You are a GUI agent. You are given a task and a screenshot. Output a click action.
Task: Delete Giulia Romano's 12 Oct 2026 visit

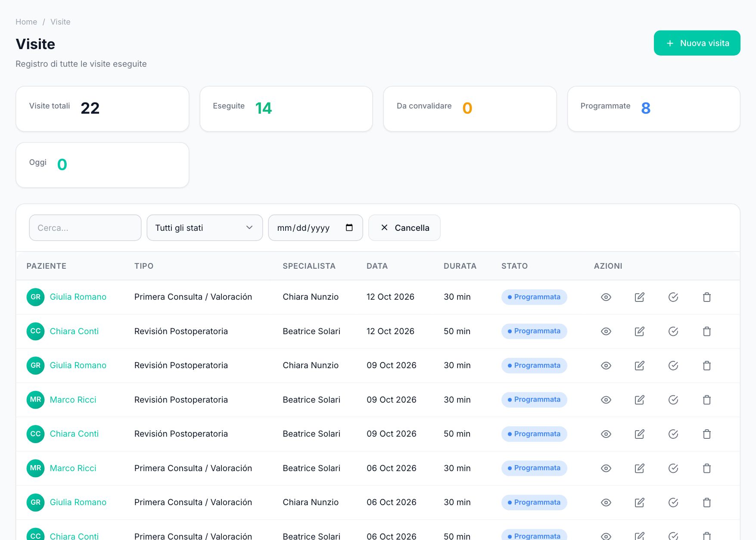pyautogui.click(x=706, y=297)
